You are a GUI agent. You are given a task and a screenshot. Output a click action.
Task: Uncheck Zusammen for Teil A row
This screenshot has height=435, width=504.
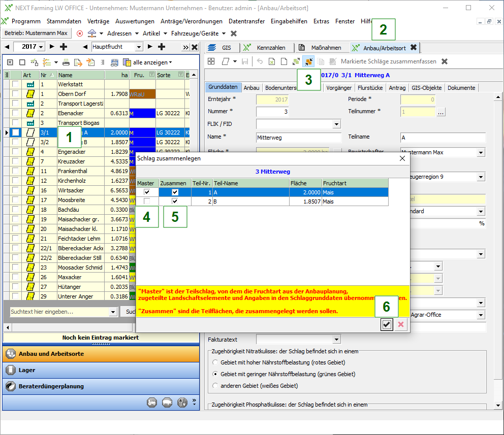(x=175, y=192)
